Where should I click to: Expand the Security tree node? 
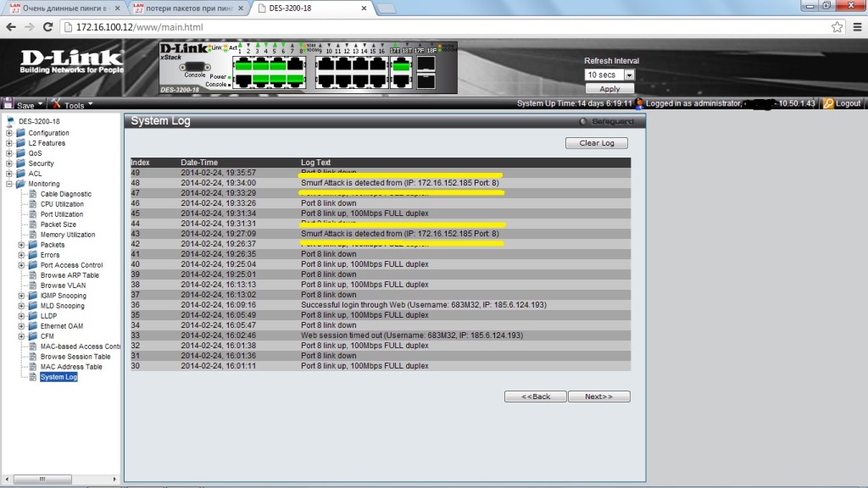click(9, 164)
